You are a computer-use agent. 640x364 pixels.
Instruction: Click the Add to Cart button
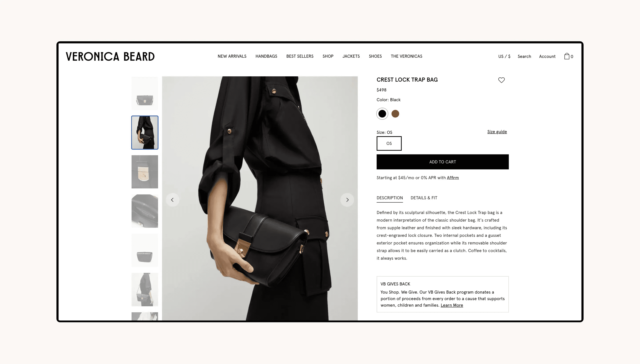[x=442, y=162]
